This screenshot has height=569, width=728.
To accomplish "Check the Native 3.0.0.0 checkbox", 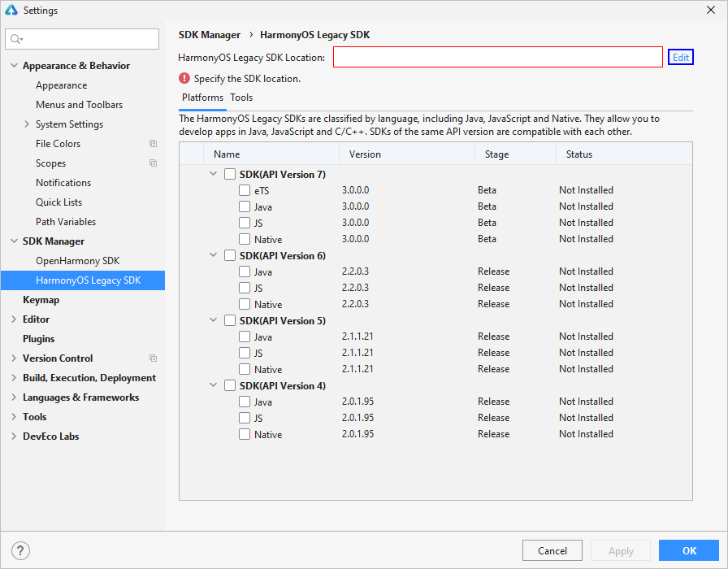I will coord(245,239).
